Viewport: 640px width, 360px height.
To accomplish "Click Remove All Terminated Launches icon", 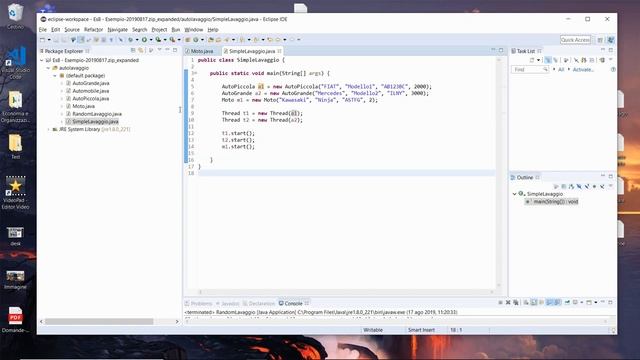I will click(x=516, y=302).
